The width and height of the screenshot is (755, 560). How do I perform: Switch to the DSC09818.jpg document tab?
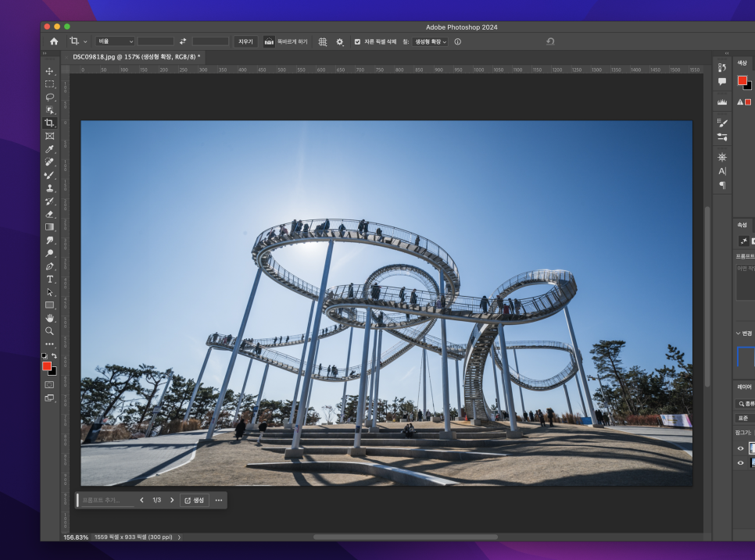pyautogui.click(x=136, y=57)
